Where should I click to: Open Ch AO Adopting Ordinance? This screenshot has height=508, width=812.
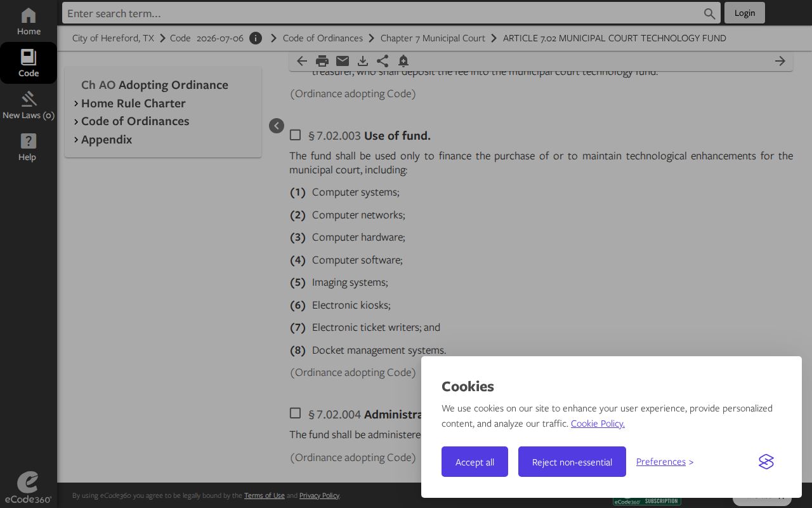[x=155, y=85]
